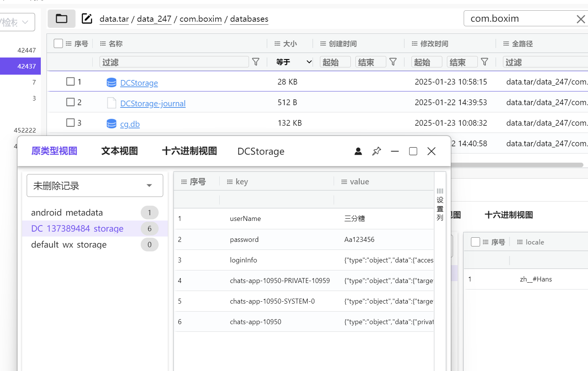Open the DCStorage file link
Viewport: 588px width, 371px height.
(x=139, y=83)
